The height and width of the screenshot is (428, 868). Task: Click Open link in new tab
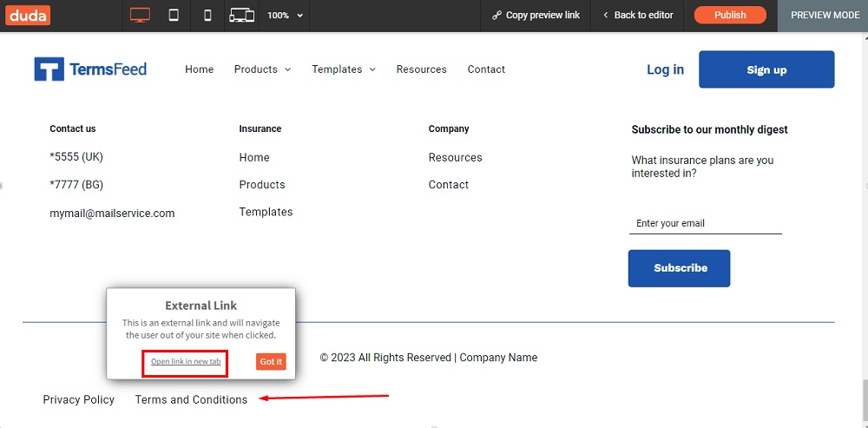[186, 361]
